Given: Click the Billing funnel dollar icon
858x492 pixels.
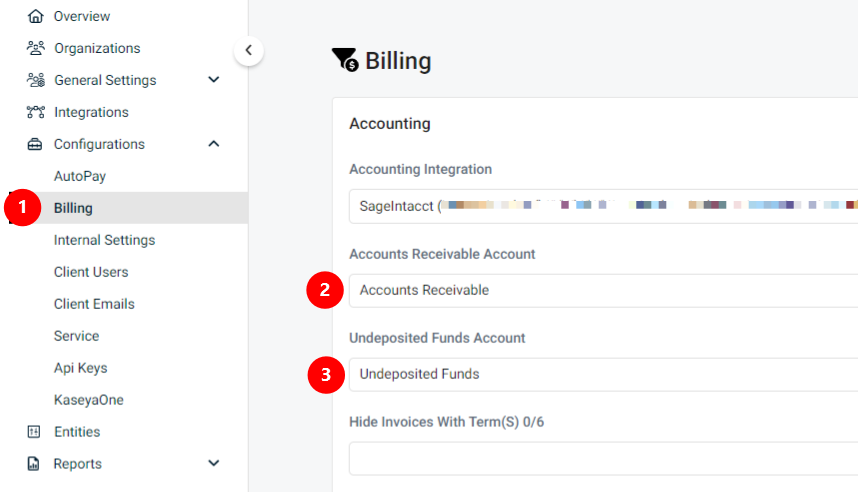Looking at the screenshot, I should click(x=345, y=60).
